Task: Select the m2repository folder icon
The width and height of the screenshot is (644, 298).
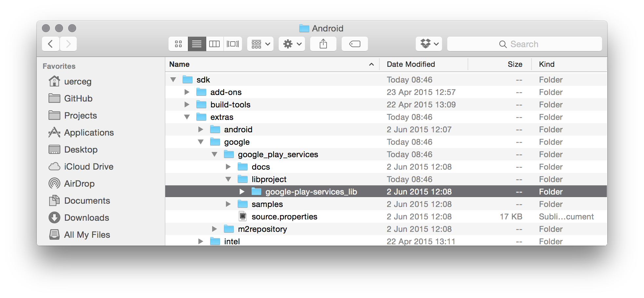Action: click(229, 229)
